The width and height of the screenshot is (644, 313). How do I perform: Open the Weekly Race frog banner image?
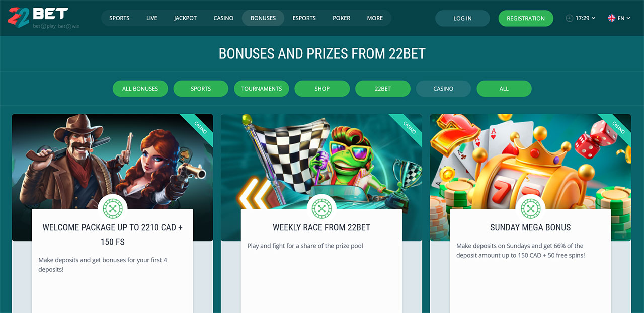coord(321,161)
